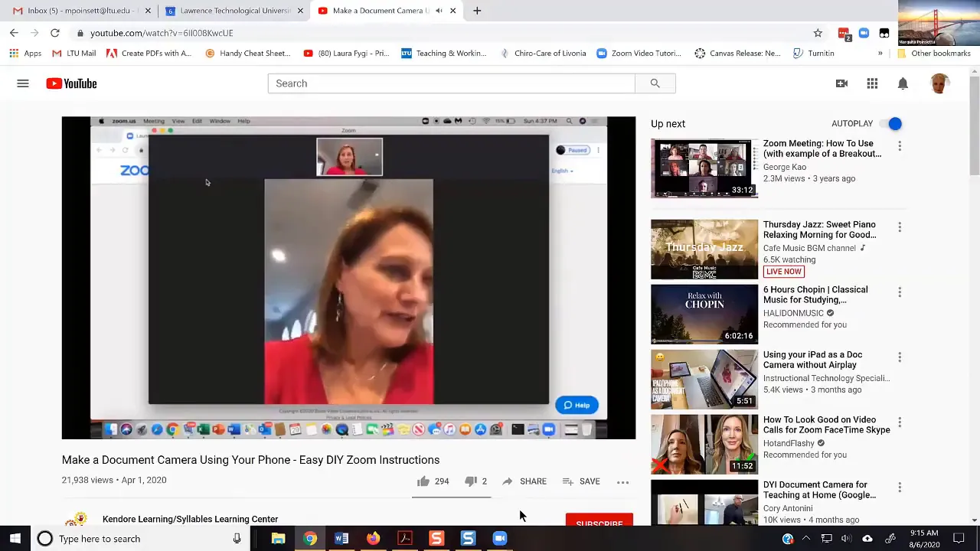Toggle the Autoplay switch
This screenshot has height=551, width=980.
[890, 124]
